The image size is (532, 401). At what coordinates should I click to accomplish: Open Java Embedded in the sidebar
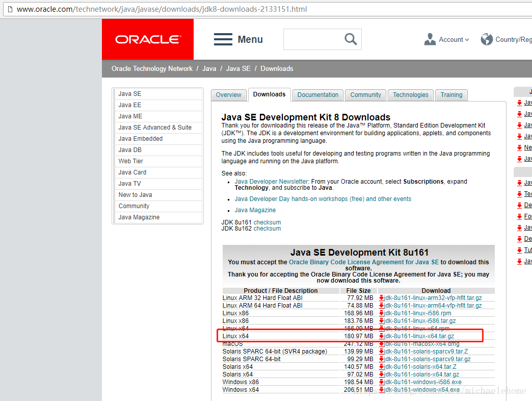(158, 139)
